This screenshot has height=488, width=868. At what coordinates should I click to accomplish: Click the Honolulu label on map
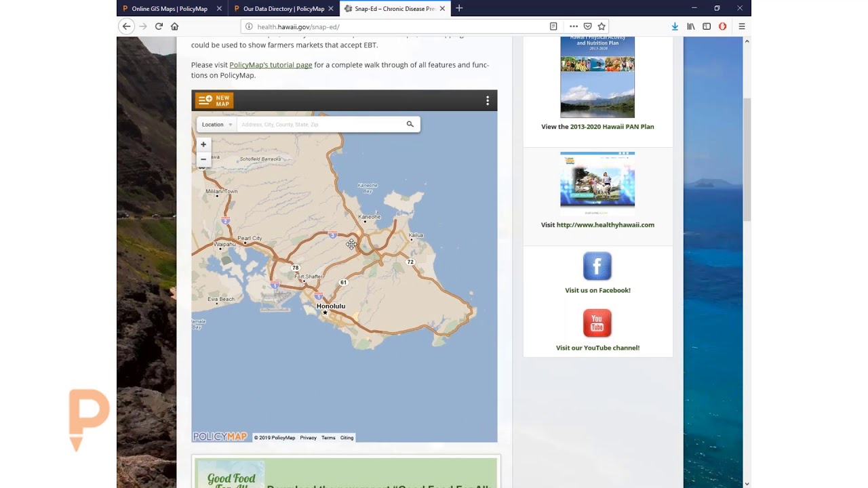point(331,306)
